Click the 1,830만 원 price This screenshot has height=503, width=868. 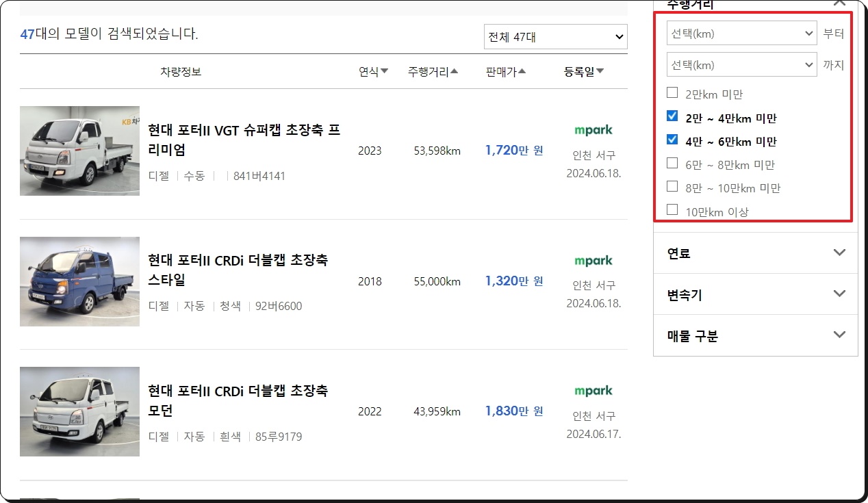point(514,411)
